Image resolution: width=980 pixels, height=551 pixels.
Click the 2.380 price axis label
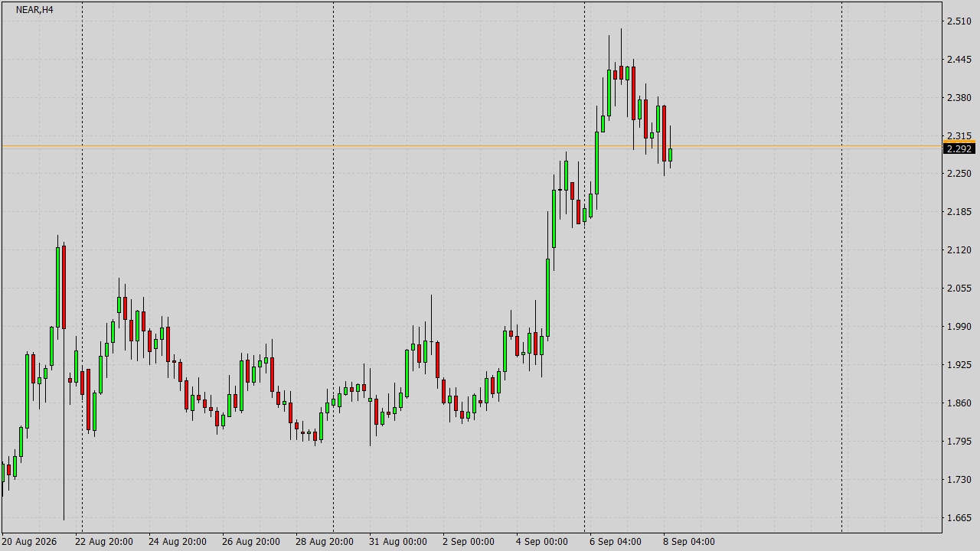click(x=959, y=97)
